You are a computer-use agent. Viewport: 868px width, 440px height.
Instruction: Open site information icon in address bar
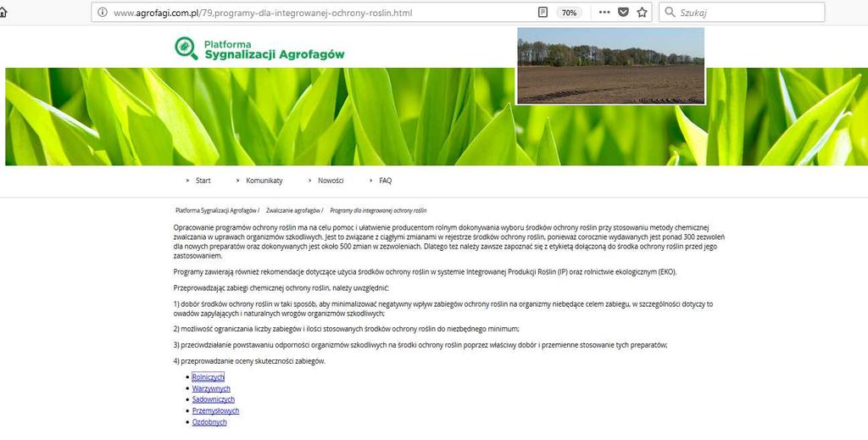(x=103, y=12)
